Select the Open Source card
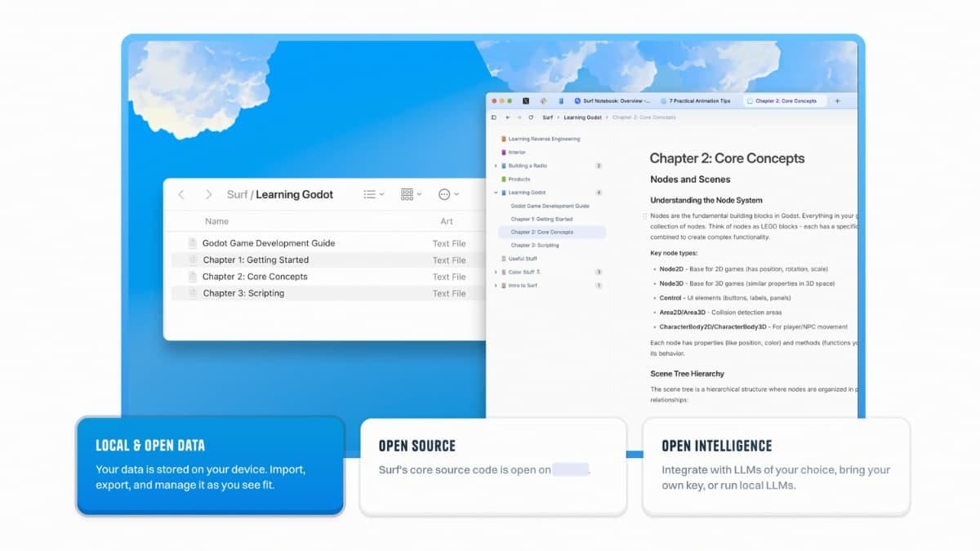This screenshot has height=551, width=980. (493, 466)
